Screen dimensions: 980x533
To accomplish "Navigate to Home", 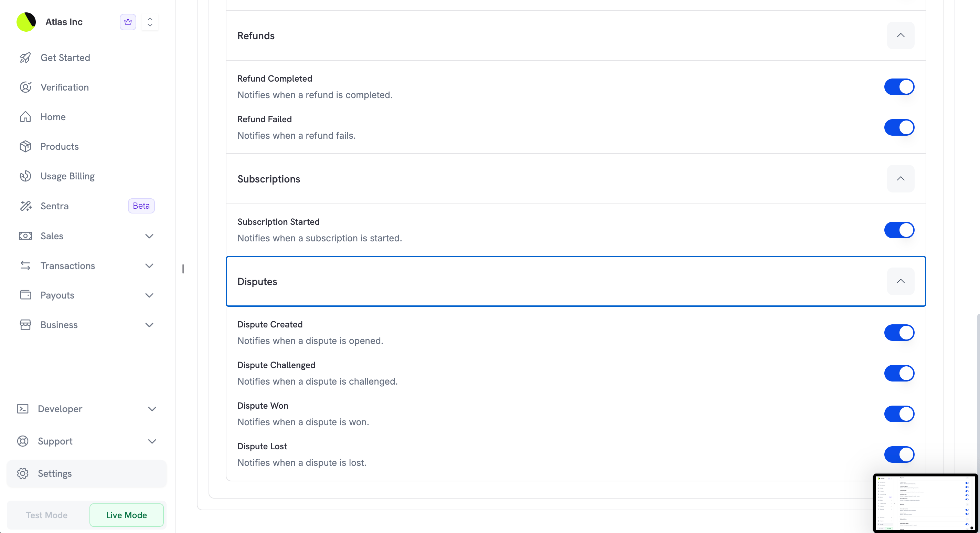I will pyautogui.click(x=53, y=117).
